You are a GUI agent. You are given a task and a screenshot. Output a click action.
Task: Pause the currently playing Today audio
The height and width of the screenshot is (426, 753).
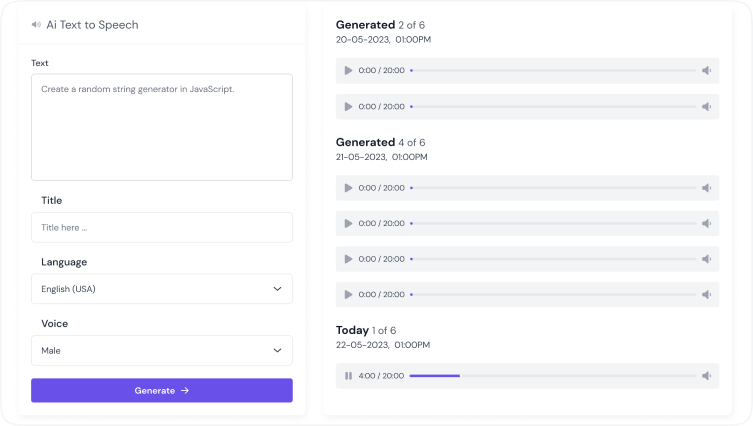(x=348, y=376)
